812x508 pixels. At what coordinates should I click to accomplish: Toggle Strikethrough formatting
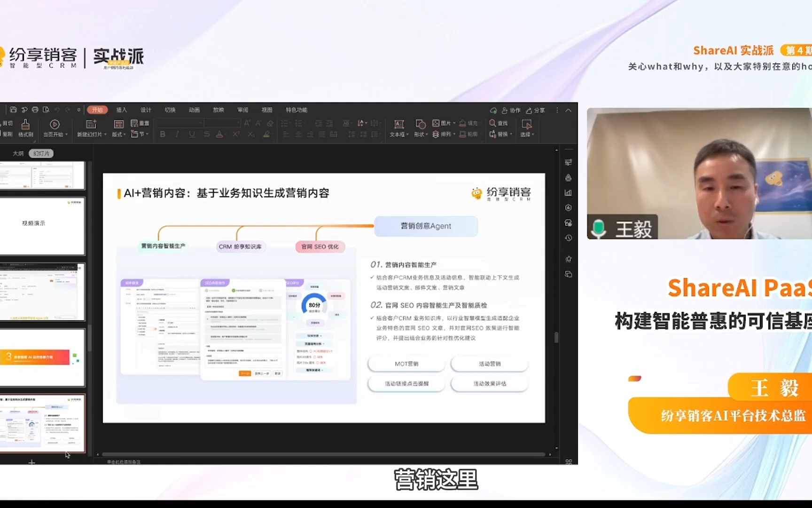click(207, 134)
